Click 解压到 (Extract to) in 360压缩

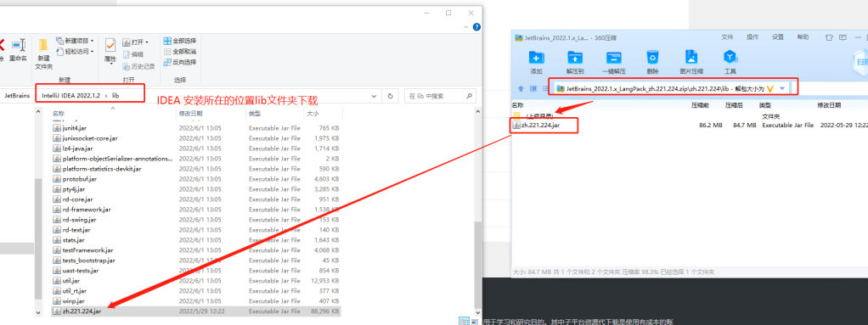[575, 62]
